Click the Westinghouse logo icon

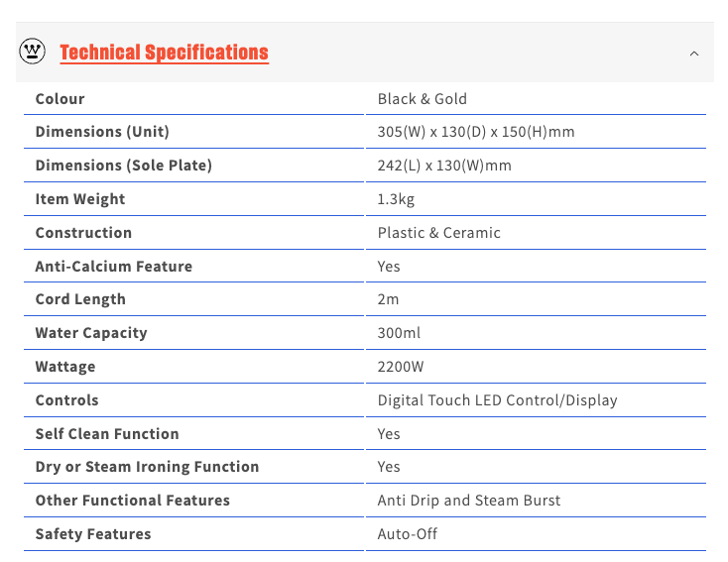click(33, 52)
